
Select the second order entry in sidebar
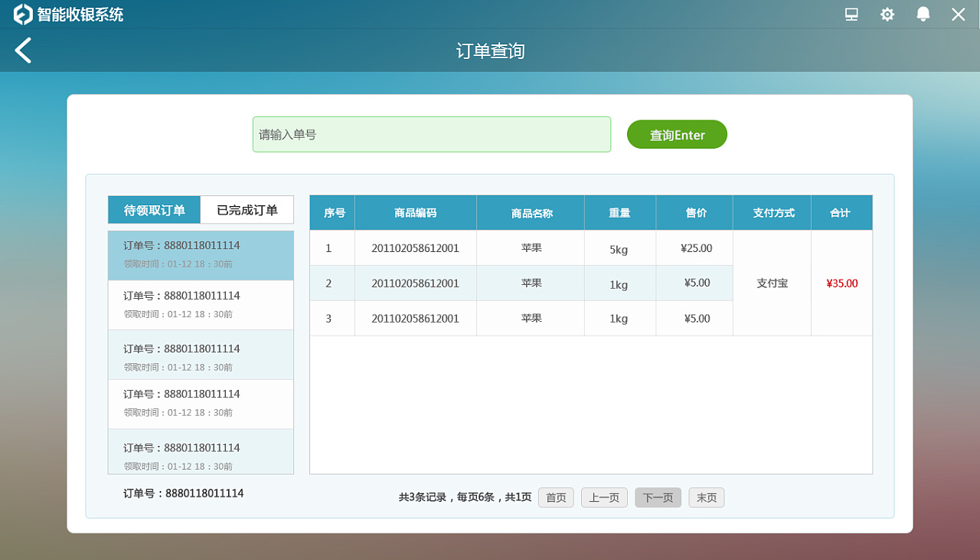pyautogui.click(x=201, y=304)
